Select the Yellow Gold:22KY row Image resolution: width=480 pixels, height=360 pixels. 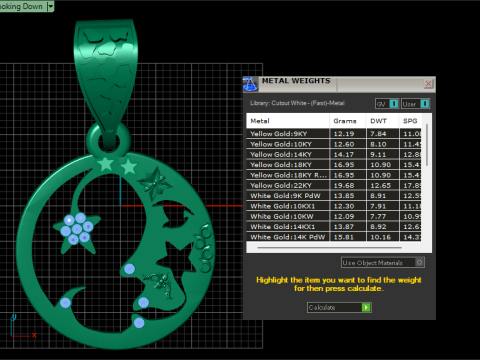334,185
